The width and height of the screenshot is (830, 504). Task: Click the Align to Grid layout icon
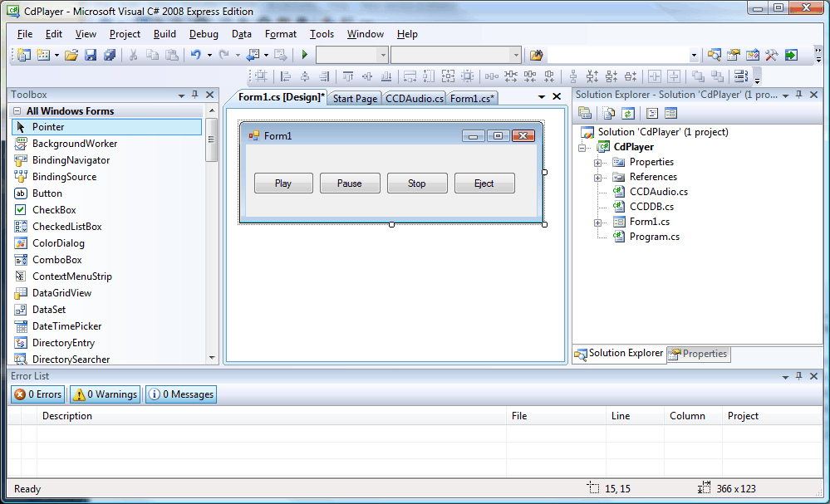pyautogui.click(x=261, y=76)
